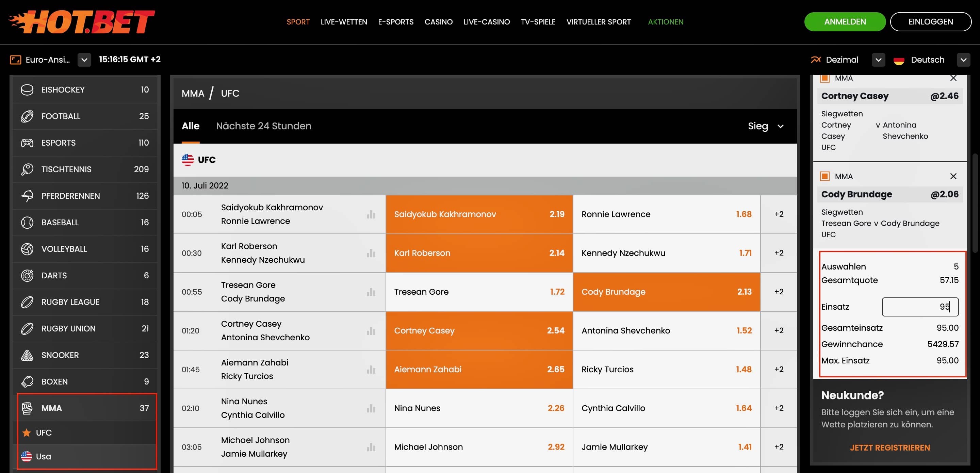Click the HotBet logo
Viewport: 980px width, 473px height.
pos(81,22)
